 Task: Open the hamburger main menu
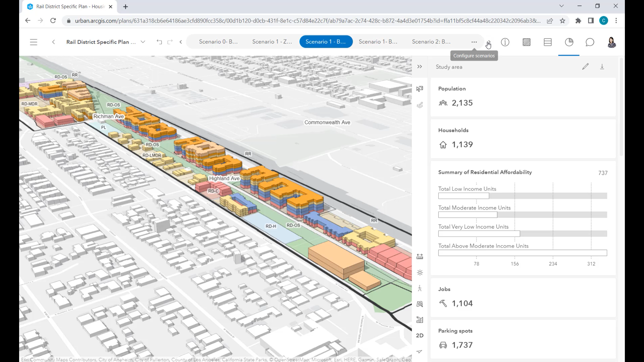[33, 42]
